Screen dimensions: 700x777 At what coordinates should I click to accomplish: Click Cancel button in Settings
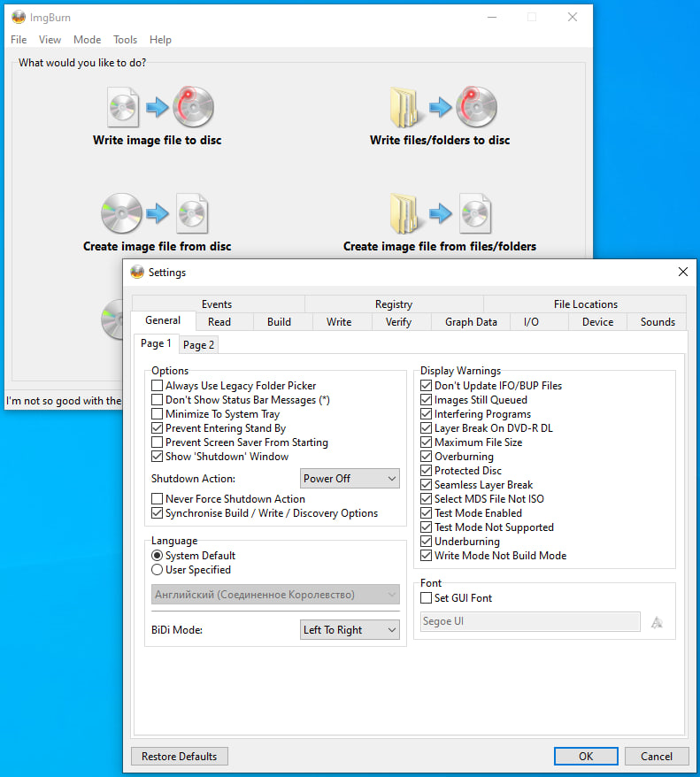pyautogui.click(x=657, y=756)
